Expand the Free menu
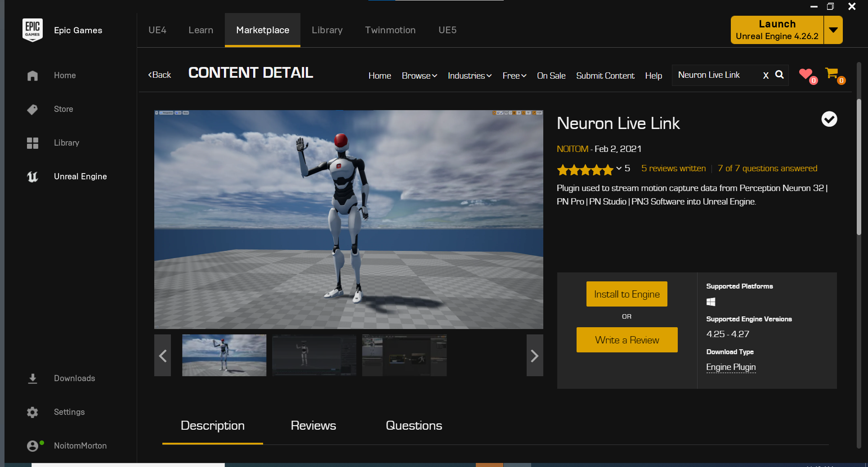The height and width of the screenshot is (467, 868). click(515, 76)
